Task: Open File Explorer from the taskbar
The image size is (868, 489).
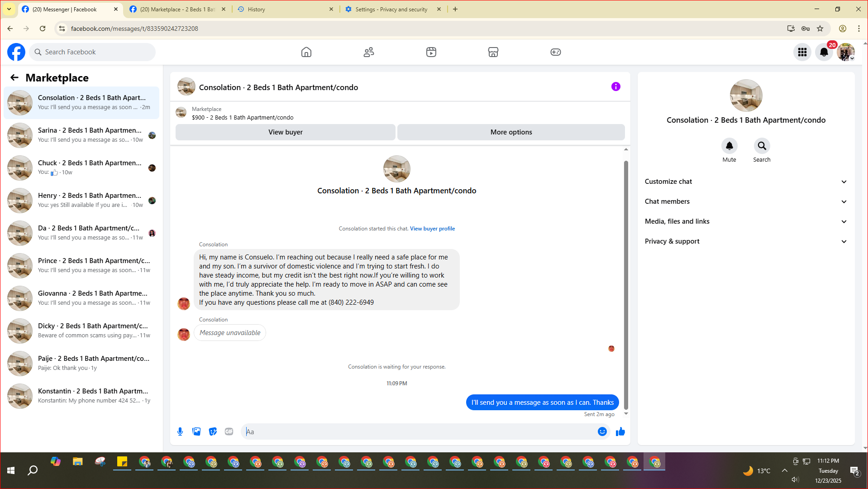Action: (x=78, y=462)
